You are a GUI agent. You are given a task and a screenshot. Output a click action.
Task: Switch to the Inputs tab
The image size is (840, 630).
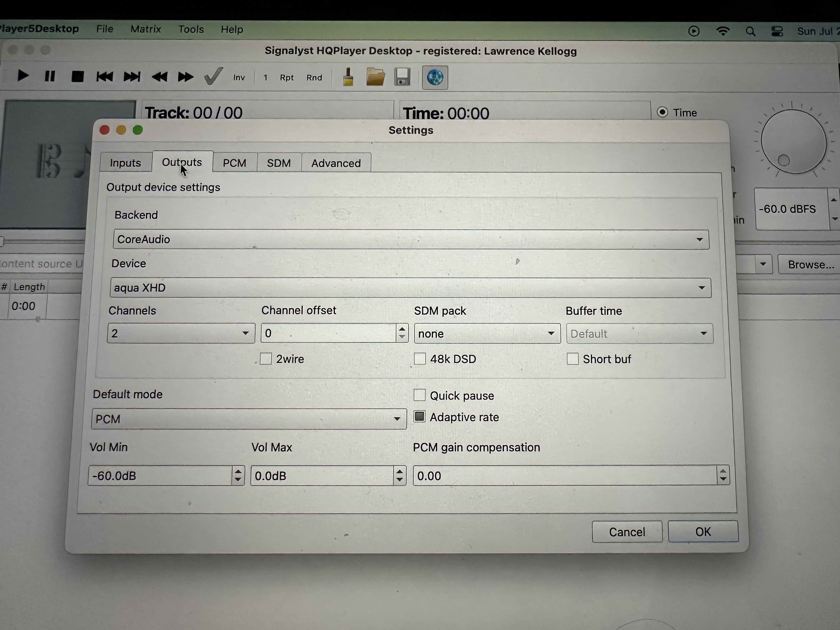pyautogui.click(x=126, y=162)
